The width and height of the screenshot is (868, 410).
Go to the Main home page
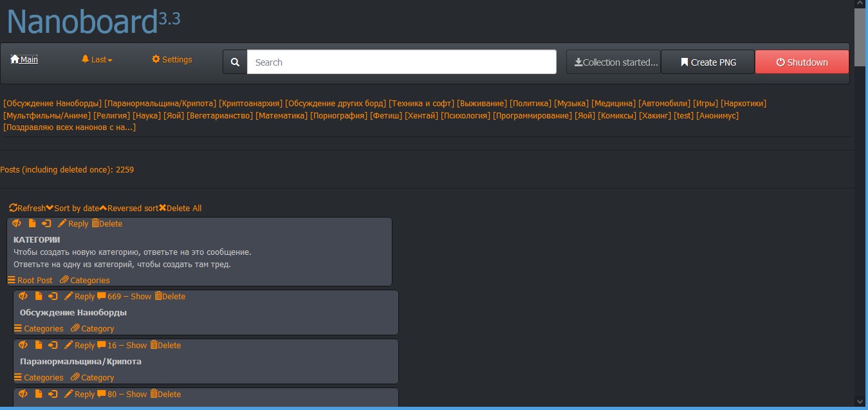[x=24, y=59]
